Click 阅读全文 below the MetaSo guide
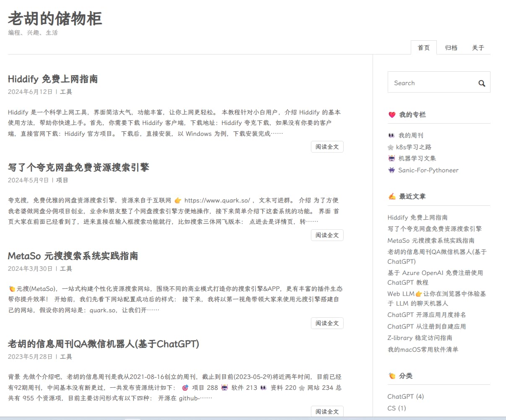 327,323
